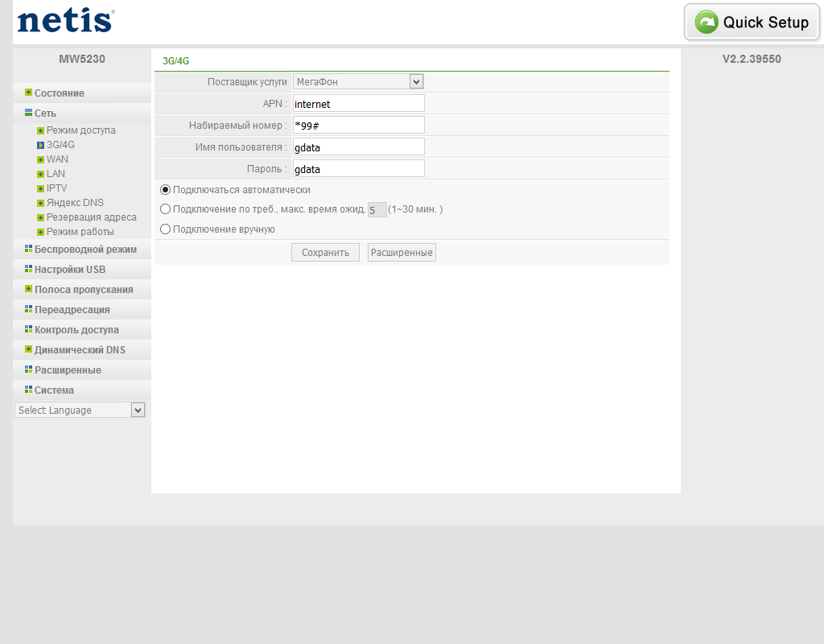Click the icon beside Динамический DNS
Viewport: 824px width, 644px height.
(x=28, y=349)
